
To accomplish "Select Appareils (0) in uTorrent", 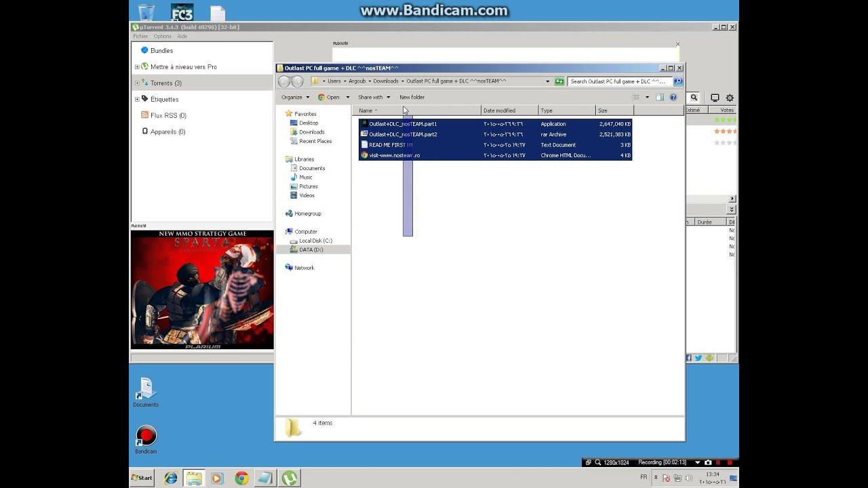I will 167,131.
